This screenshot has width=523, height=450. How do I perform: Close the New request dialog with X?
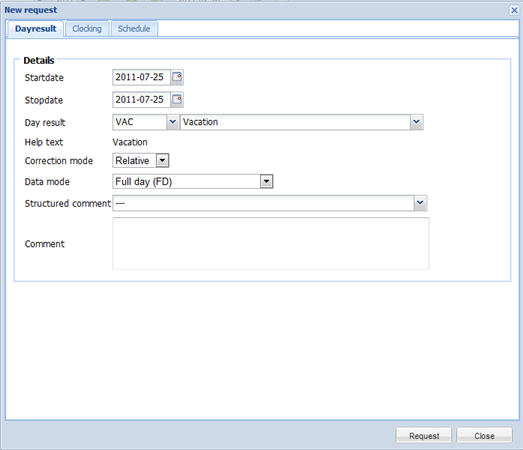(x=514, y=10)
